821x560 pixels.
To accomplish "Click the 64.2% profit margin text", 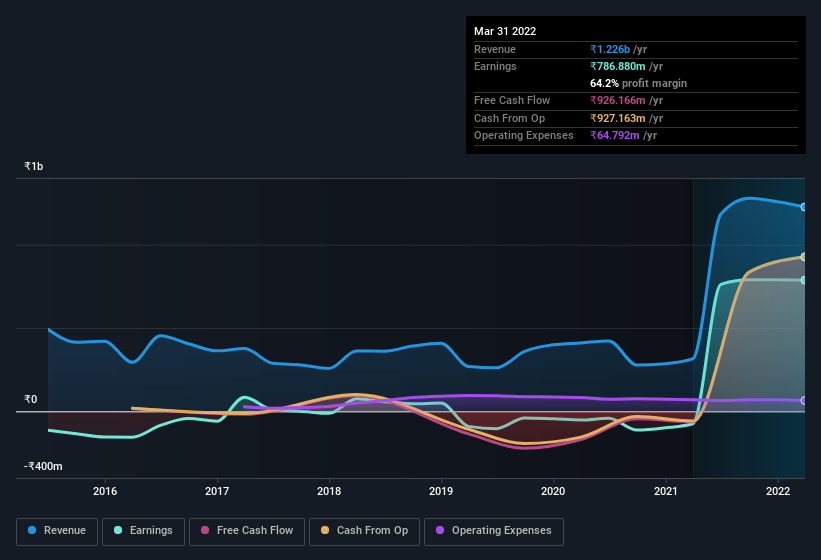I will 638,83.
